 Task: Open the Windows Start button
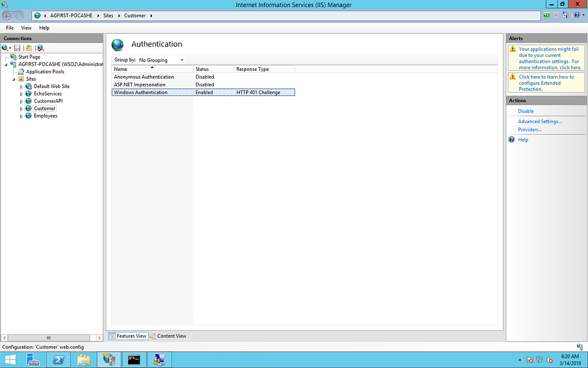point(10,360)
